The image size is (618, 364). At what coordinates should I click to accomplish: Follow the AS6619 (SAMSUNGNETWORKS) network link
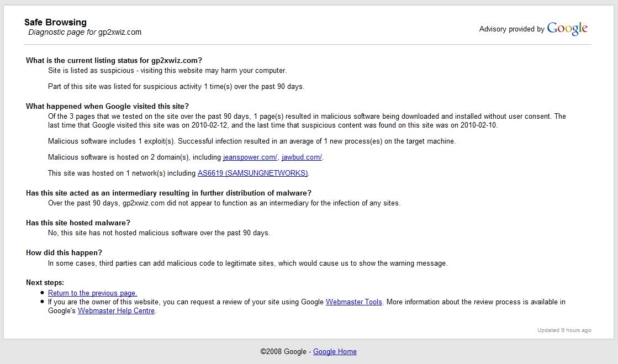click(253, 173)
